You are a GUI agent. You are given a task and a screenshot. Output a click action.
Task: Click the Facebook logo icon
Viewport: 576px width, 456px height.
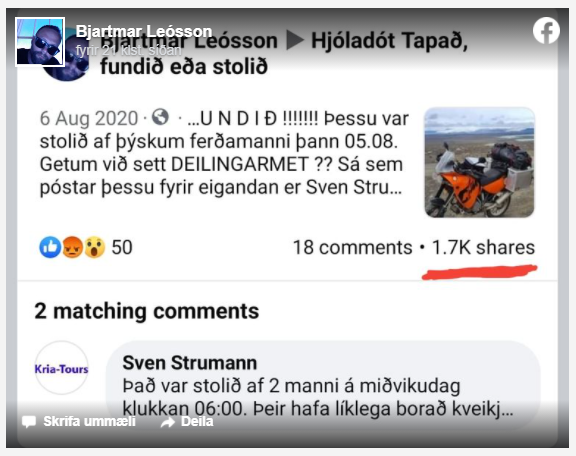click(546, 30)
